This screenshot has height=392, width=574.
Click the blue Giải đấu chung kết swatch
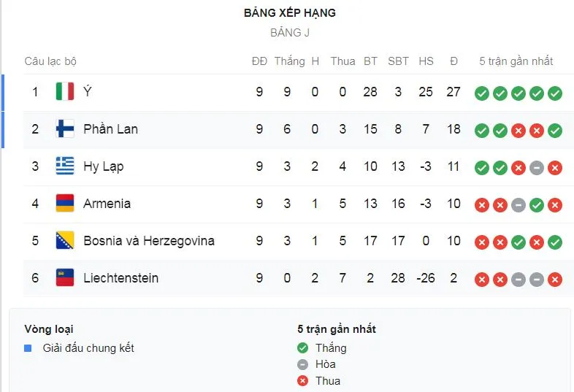point(28,348)
